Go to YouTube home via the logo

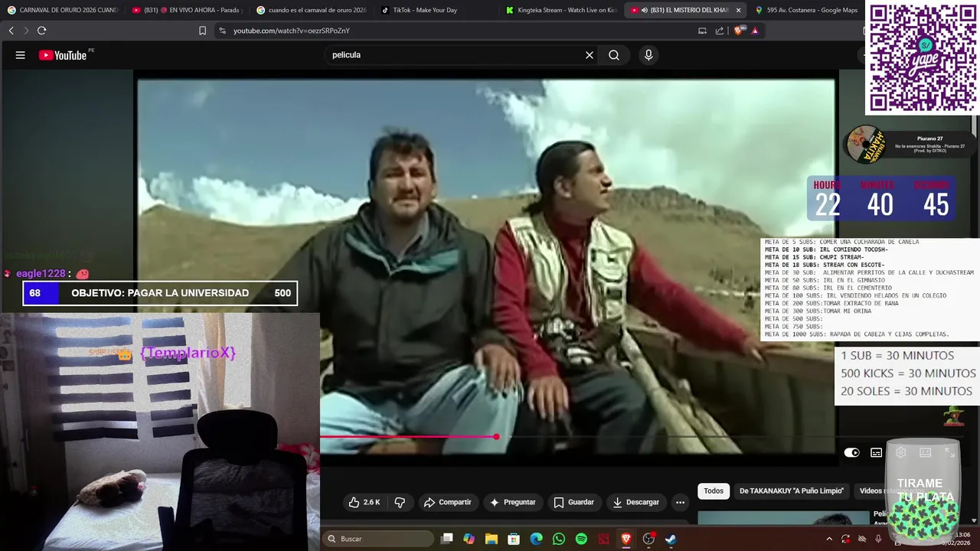click(x=63, y=55)
